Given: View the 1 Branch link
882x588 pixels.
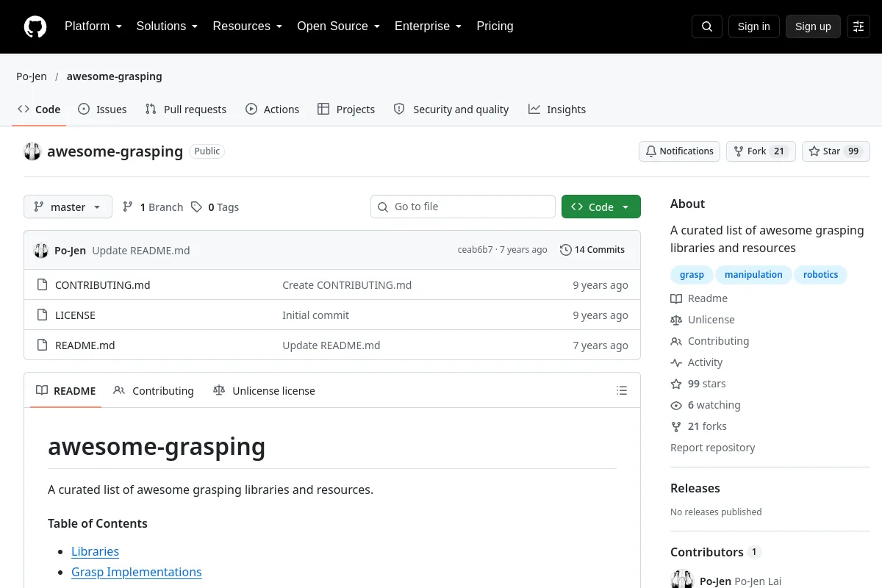Looking at the screenshot, I should 153,207.
